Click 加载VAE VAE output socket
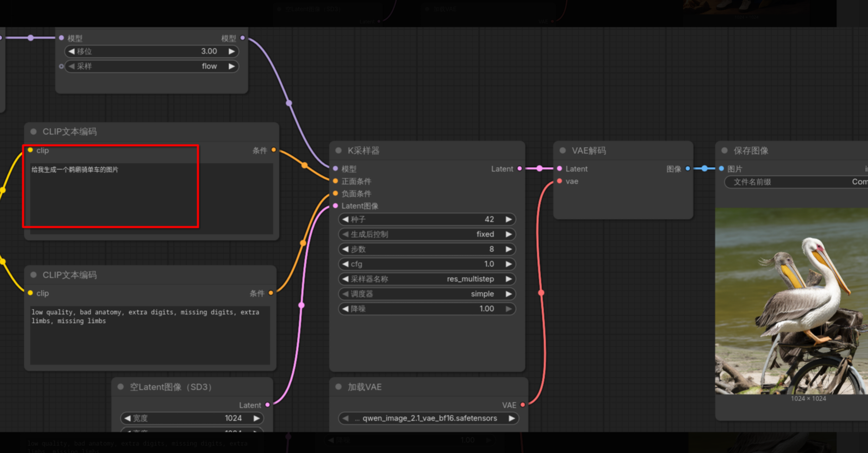This screenshot has width=868, height=453. (523, 405)
